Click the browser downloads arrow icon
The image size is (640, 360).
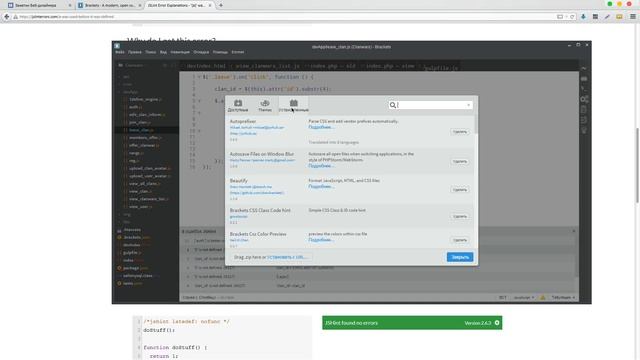tap(583, 17)
